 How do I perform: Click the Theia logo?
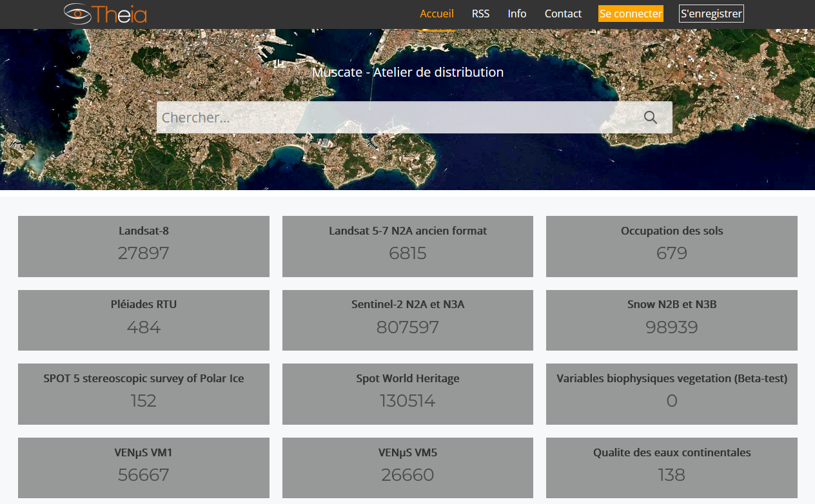coord(106,14)
